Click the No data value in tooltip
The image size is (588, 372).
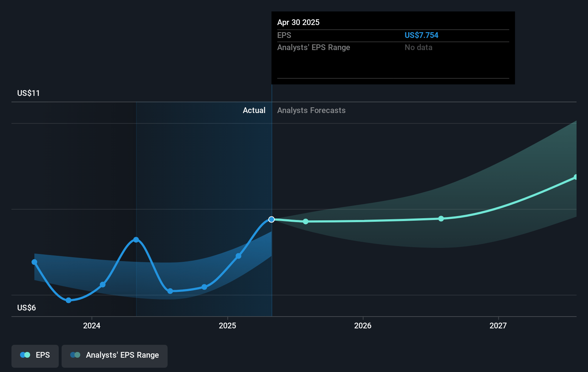[418, 47]
